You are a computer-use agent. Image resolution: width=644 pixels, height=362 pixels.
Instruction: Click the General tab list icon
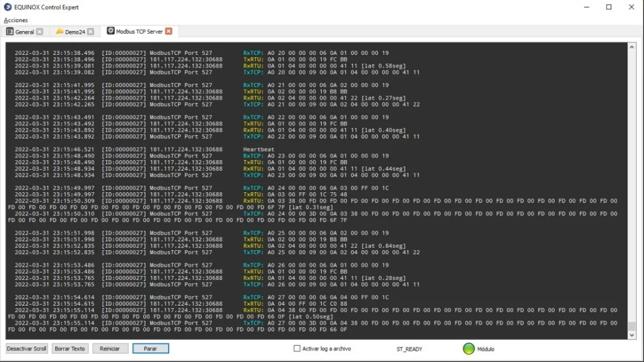pos(10,32)
